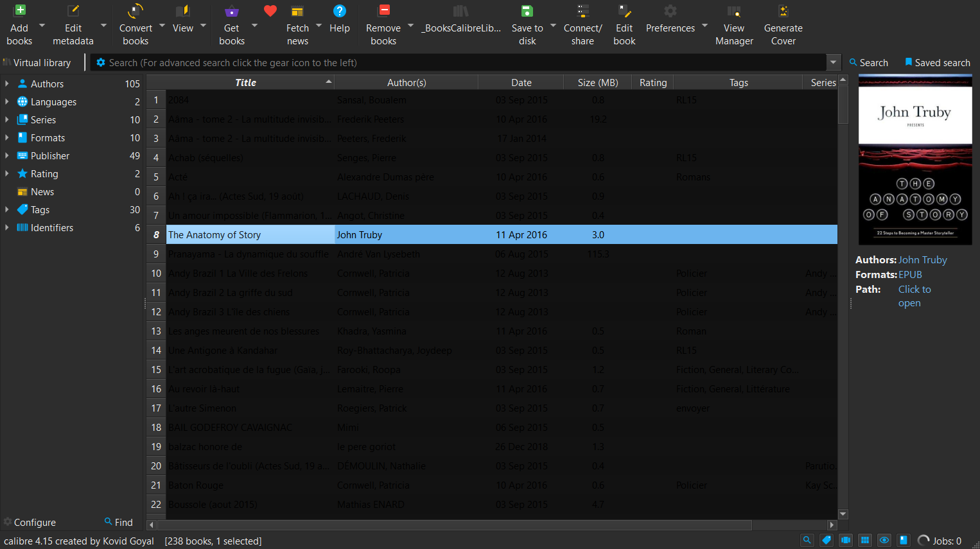Click Configure below the tag browser
The width and height of the screenshot is (980, 549).
pyautogui.click(x=30, y=522)
